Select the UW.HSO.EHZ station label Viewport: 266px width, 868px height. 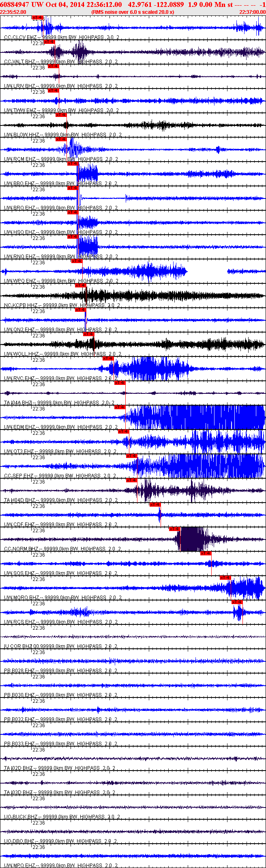(x=61, y=232)
